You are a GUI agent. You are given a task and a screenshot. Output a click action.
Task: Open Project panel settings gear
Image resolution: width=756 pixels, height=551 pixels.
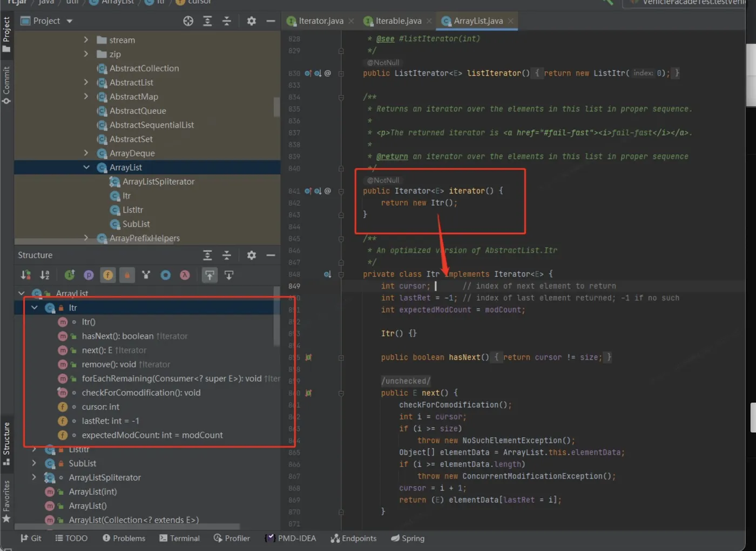click(252, 21)
